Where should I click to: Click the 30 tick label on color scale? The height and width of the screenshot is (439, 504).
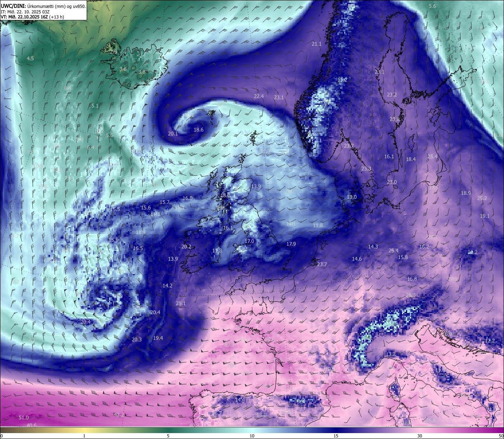coord(420,436)
